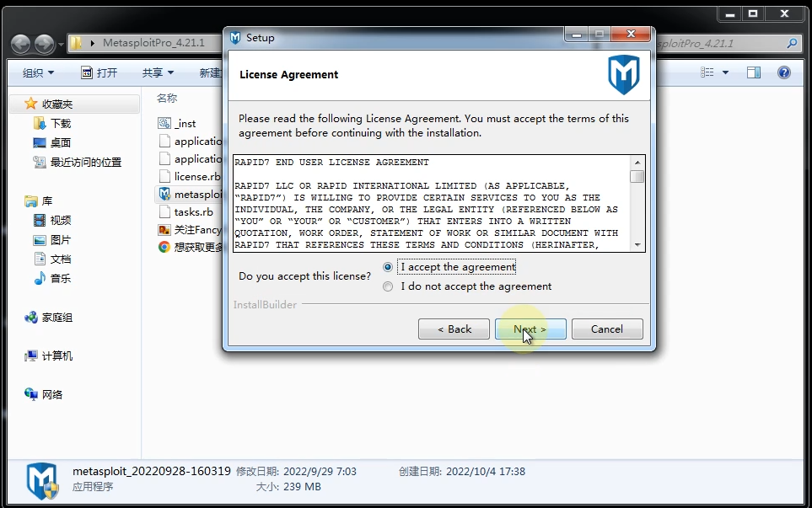Open Explorer help icon
Image resolution: width=812 pixels, height=508 pixels.
click(784, 72)
